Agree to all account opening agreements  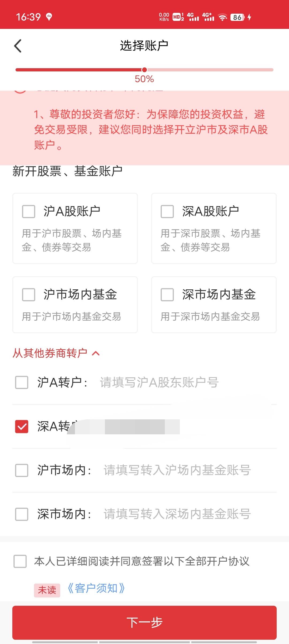(x=20, y=561)
